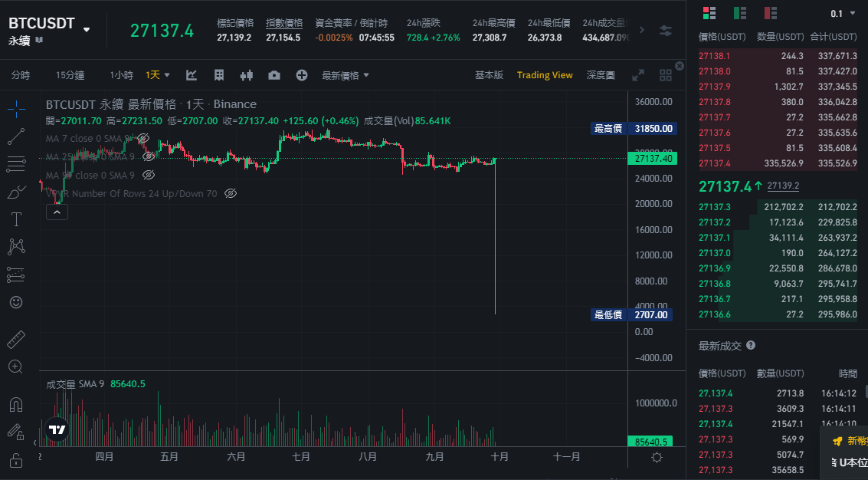Switch to the 15分鐘 timeframe
Screen dimensions: 868x480
click(70, 75)
